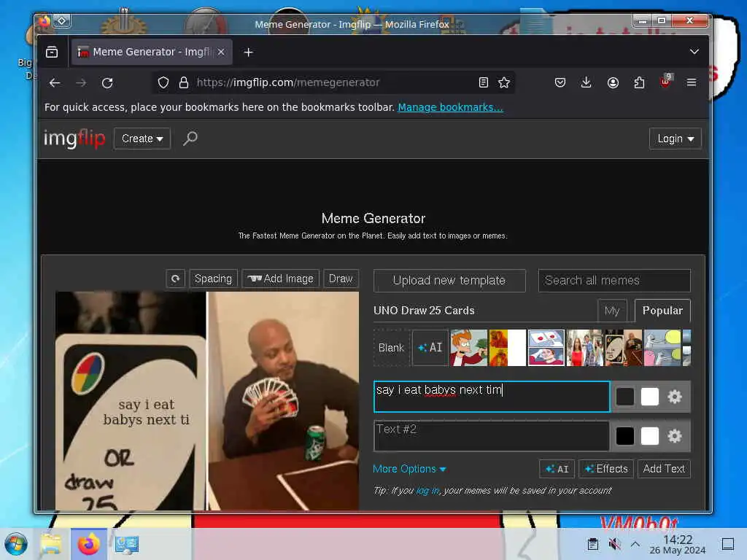Open text #2 settings gear
747x560 pixels.
(675, 436)
